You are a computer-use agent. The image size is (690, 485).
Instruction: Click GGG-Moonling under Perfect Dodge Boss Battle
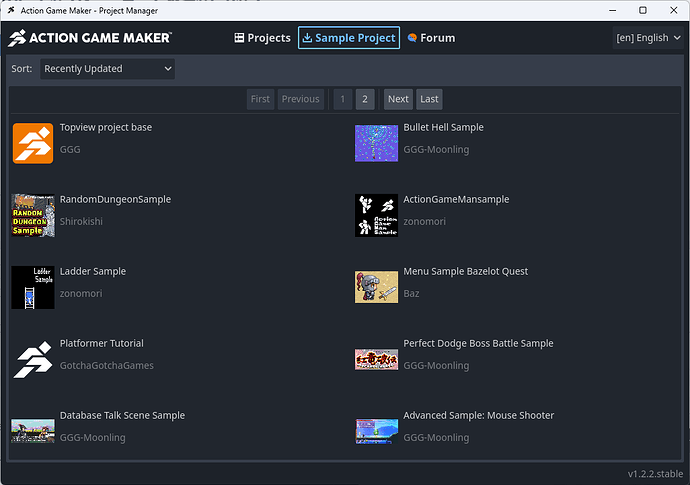(437, 365)
